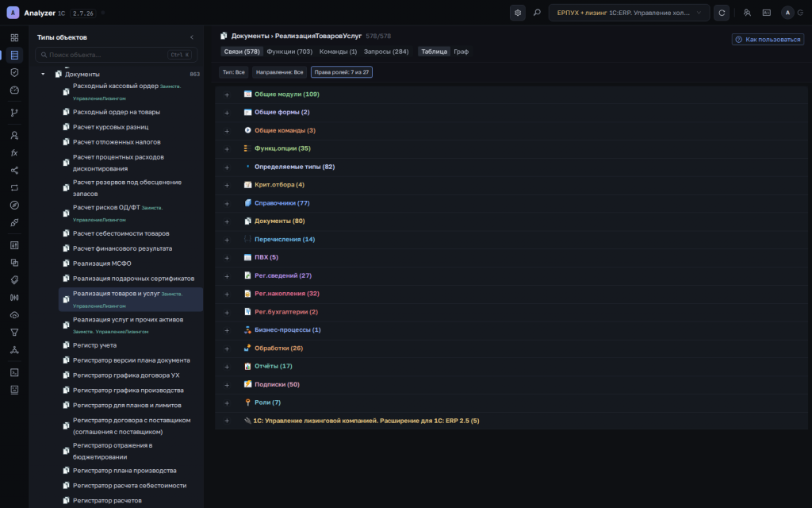Expand the Отчёты (17) group
Screen dimensions: 812x508
227,367
